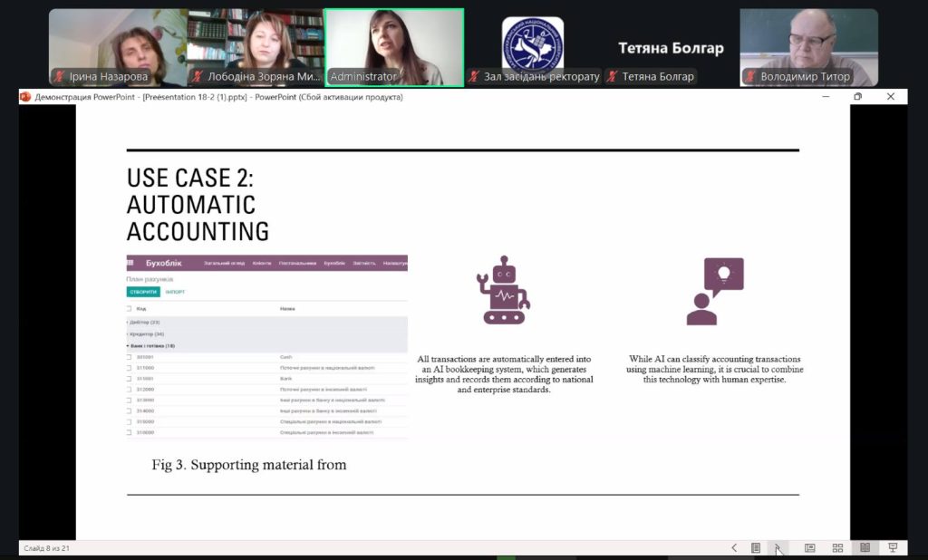928x560 pixels.
Task: Collapse the Банк і готівка (18) group
Action: click(x=150, y=346)
